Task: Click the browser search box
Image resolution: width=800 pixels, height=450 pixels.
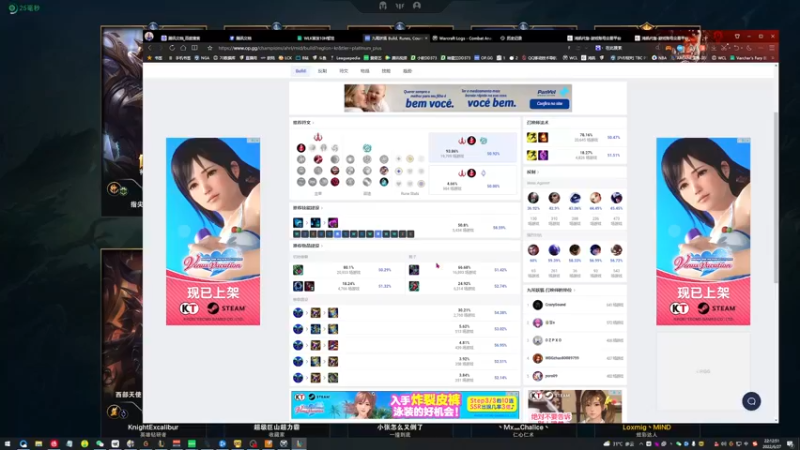Action: tap(625, 48)
